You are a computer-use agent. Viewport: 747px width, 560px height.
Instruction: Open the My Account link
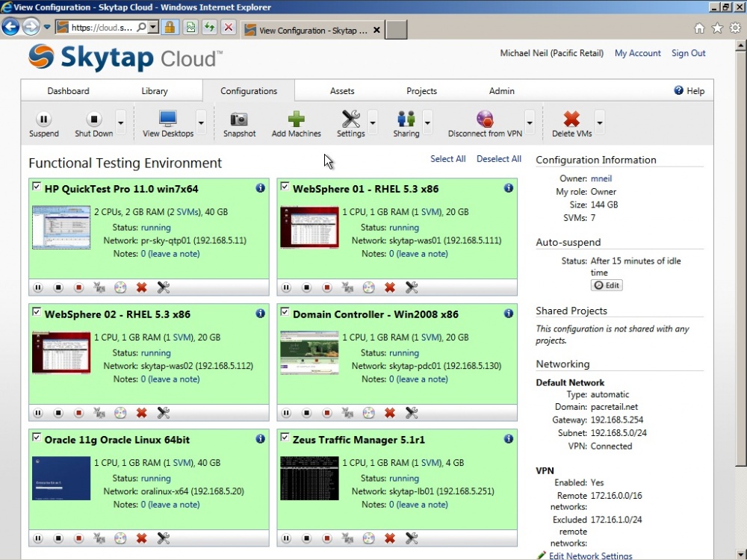[637, 53]
